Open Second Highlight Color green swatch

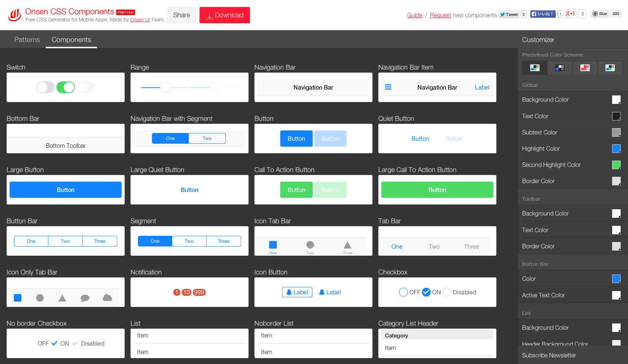pos(616,165)
